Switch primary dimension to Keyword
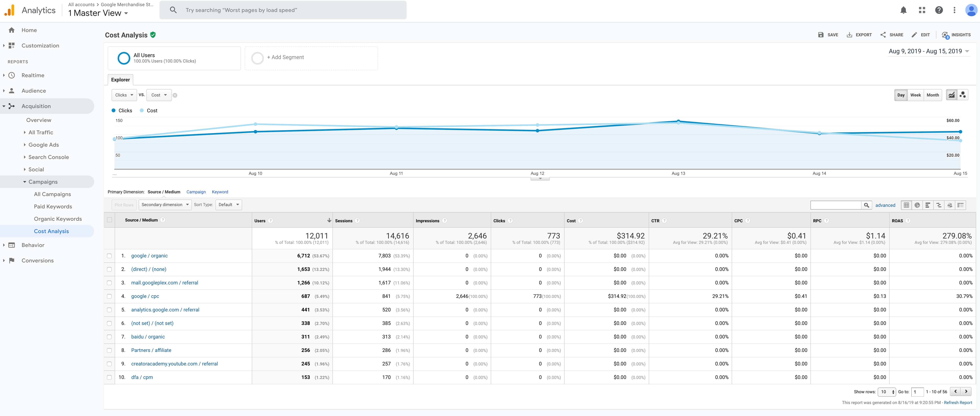The width and height of the screenshot is (980, 416). coord(220,192)
